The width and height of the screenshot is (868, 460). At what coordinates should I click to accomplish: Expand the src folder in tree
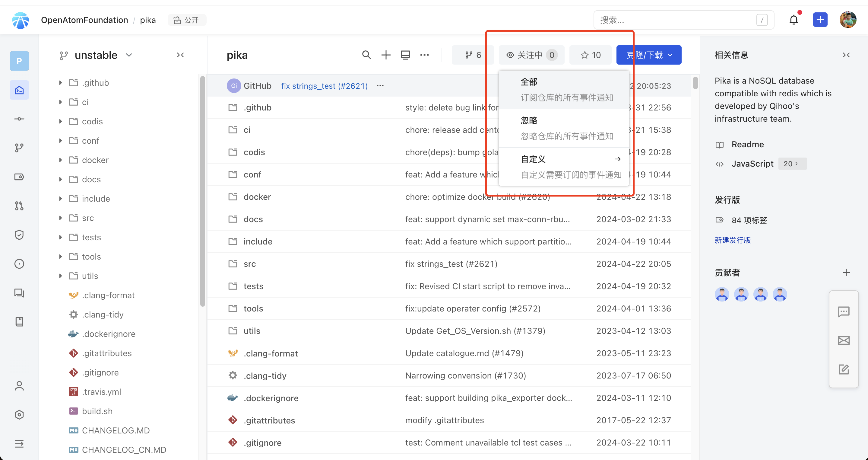pyautogui.click(x=60, y=218)
